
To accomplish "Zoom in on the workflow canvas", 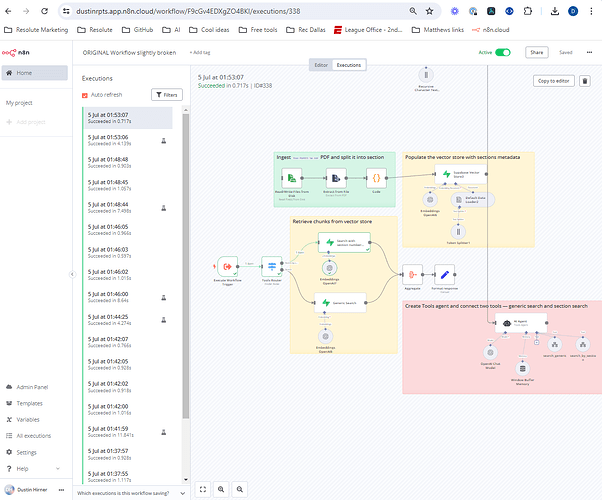I will (x=221, y=489).
